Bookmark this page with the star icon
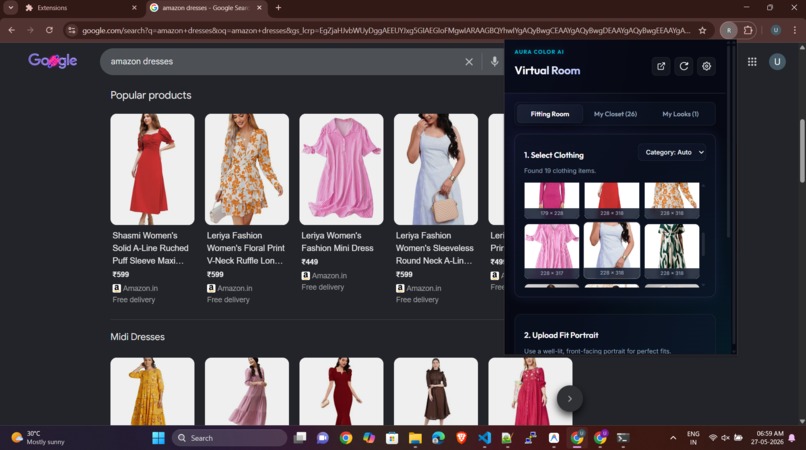 (x=702, y=30)
